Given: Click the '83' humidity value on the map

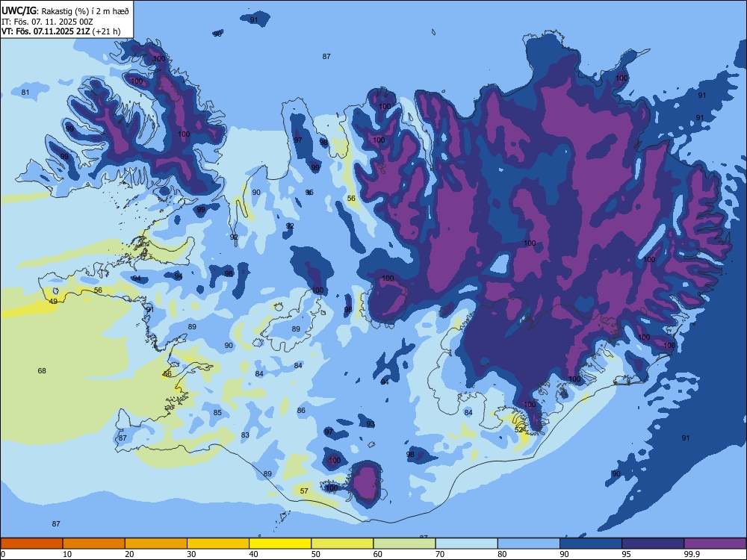Looking at the screenshot, I should click(x=245, y=435).
